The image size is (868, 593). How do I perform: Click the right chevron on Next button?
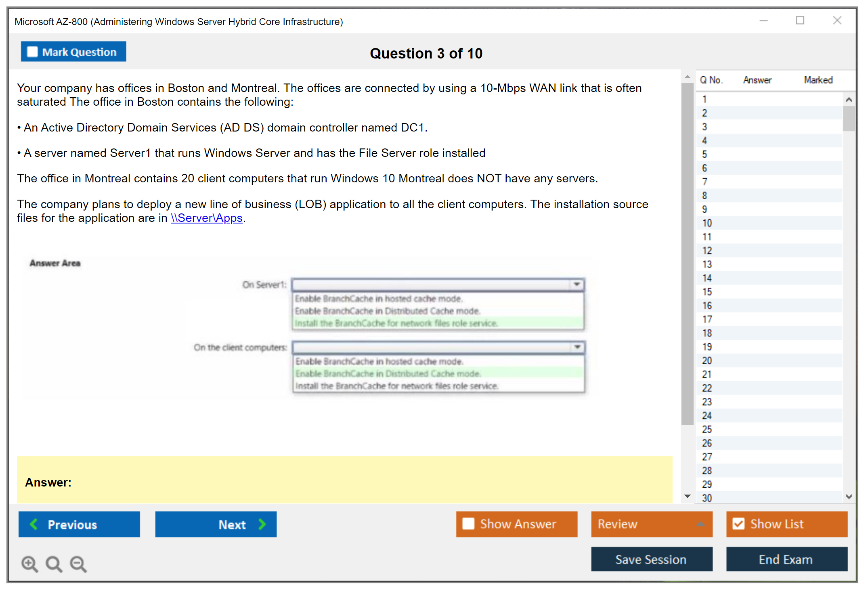(x=262, y=524)
